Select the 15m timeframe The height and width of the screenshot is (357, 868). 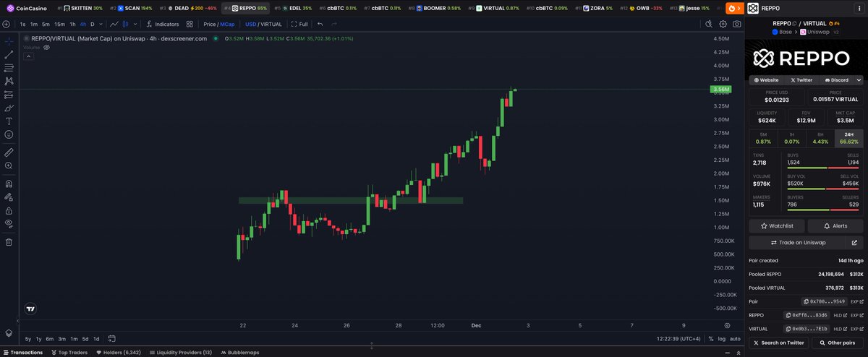[x=59, y=24]
